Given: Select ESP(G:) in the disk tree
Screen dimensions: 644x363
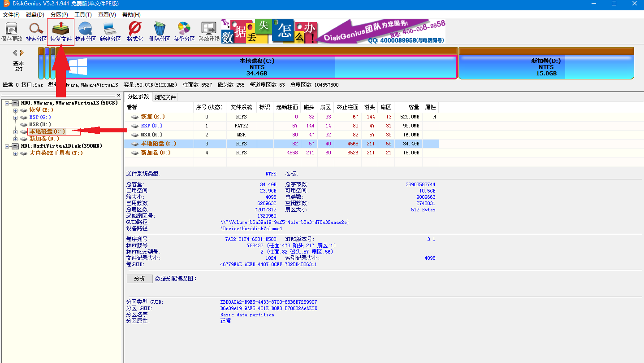Looking at the screenshot, I should pyautogui.click(x=40, y=117).
